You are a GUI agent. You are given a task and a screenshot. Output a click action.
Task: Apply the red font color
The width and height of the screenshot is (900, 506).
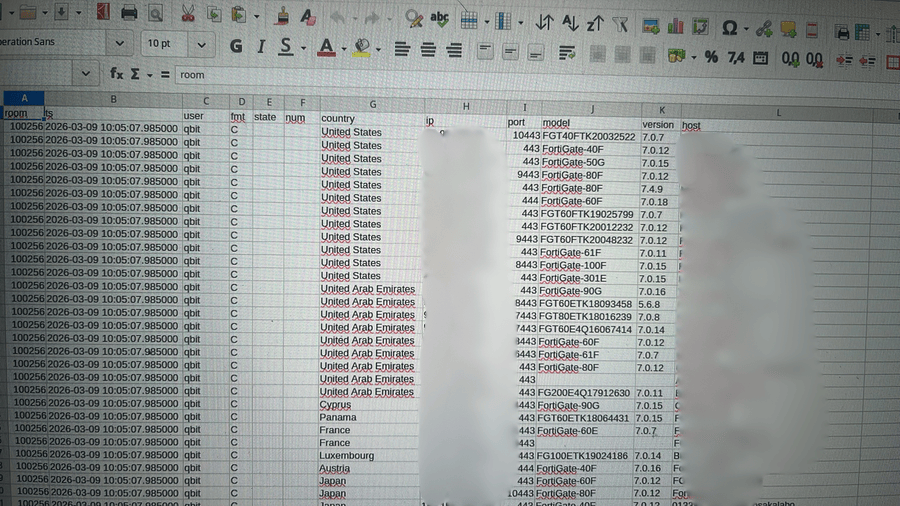326,48
